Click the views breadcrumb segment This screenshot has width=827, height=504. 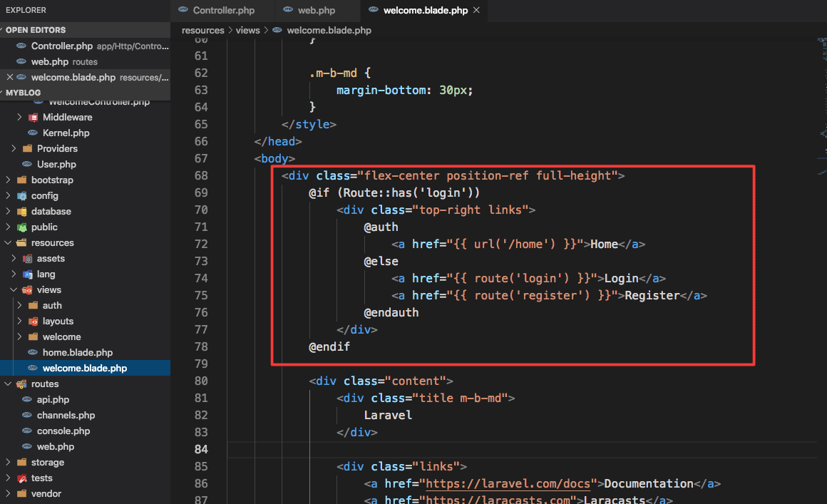[x=247, y=31]
